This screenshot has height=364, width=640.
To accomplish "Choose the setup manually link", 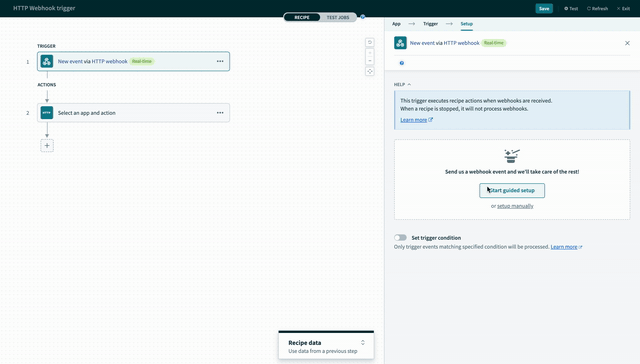I will [x=515, y=206].
